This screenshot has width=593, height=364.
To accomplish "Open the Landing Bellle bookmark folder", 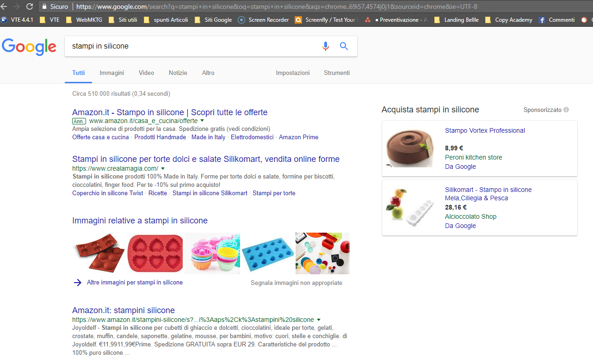I will (457, 20).
